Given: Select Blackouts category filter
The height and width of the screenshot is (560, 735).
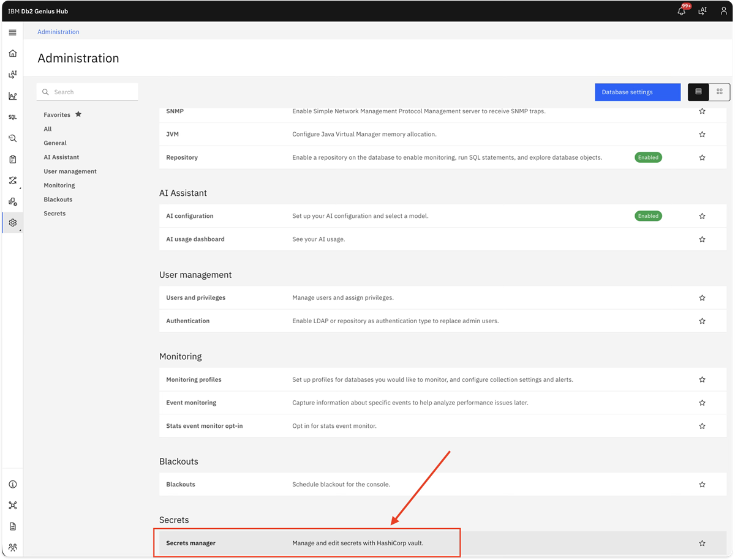Looking at the screenshot, I should [58, 200].
